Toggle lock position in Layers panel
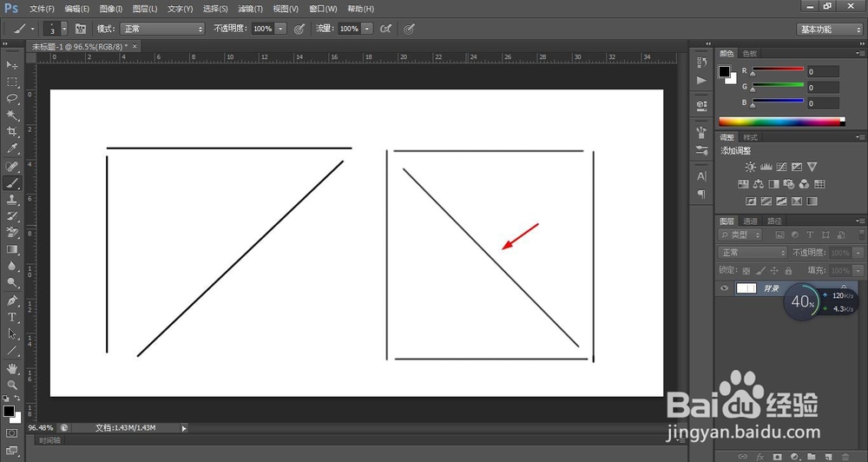The image size is (868, 462). pyautogui.click(x=774, y=271)
